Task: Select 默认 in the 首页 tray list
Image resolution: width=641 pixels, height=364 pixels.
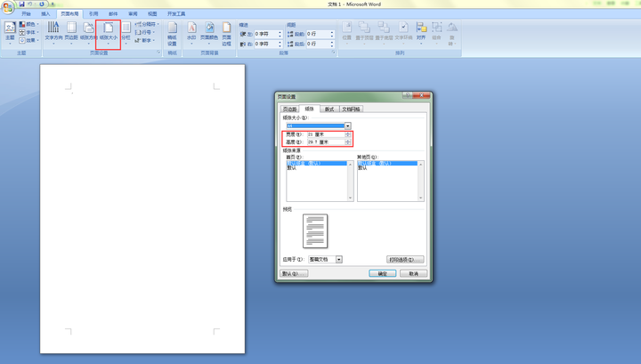Action: [292, 167]
